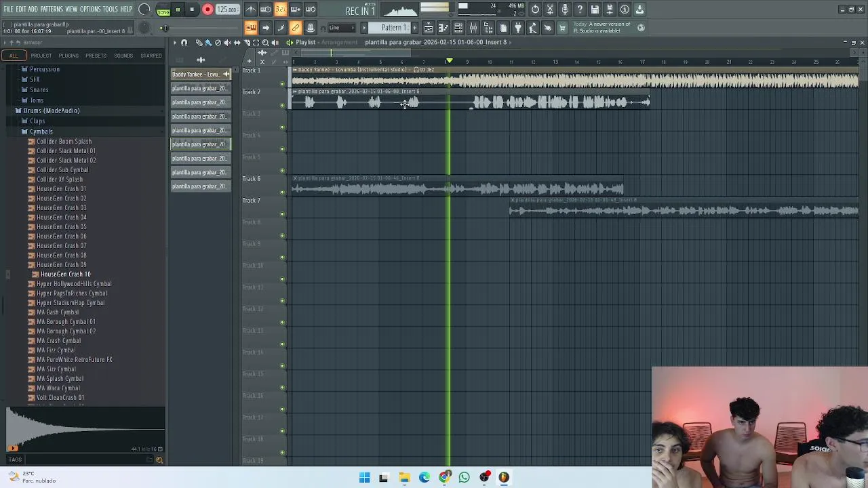The height and width of the screenshot is (488, 868).
Task: Mute Track 2 with green dot
Action: pos(282,106)
